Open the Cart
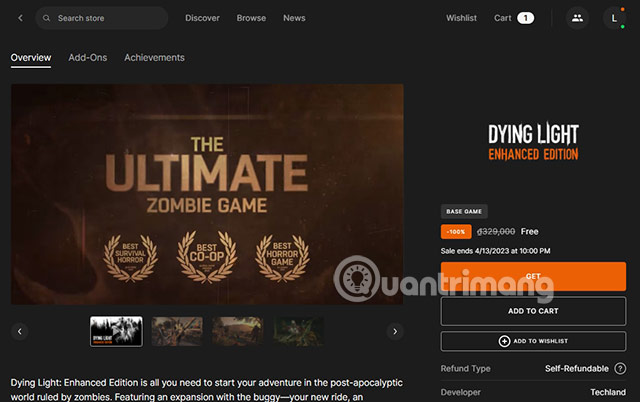Image resolution: width=640 pixels, height=402 pixels. tap(502, 18)
